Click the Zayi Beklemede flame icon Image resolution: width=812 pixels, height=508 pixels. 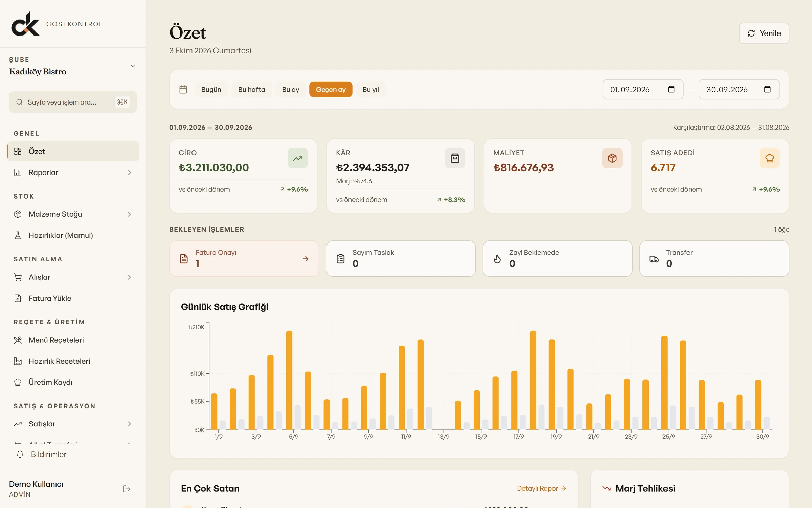tap(497, 259)
